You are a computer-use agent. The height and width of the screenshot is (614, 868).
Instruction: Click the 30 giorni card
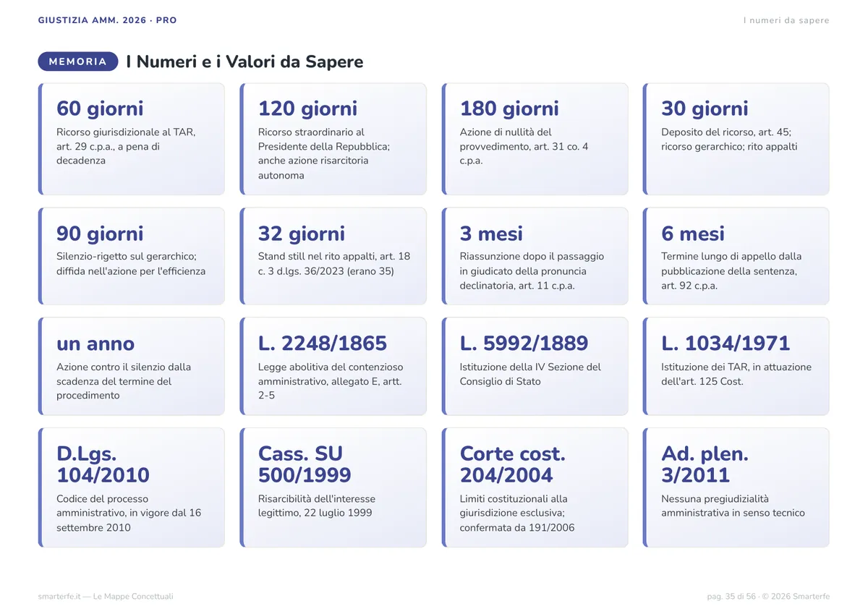click(x=736, y=139)
